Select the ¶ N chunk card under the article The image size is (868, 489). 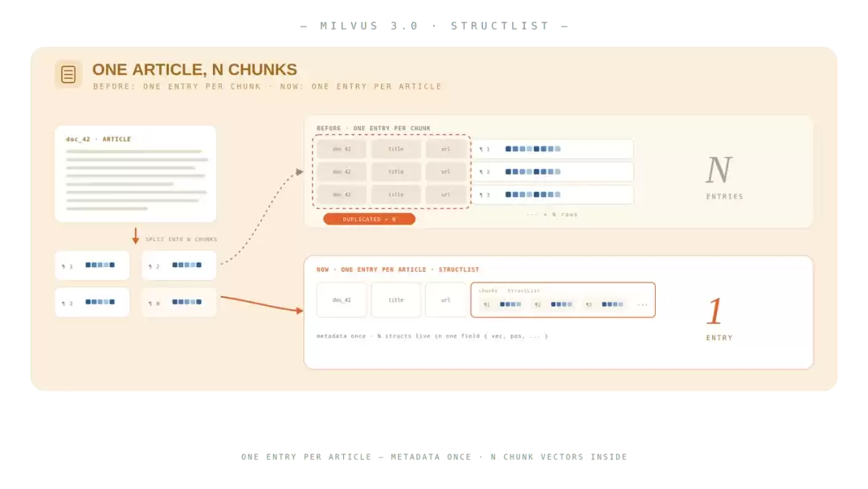click(178, 302)
